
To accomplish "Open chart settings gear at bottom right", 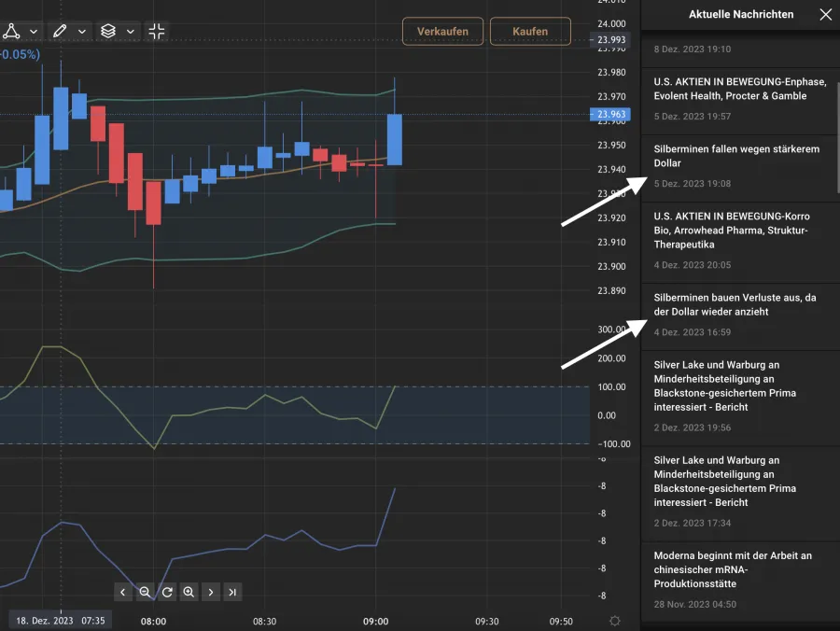I will point(614,621).
